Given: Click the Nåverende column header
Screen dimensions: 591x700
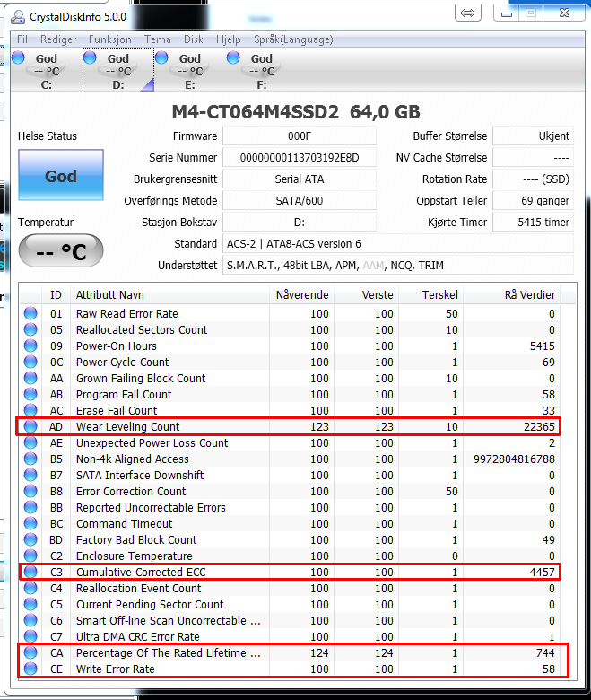Looking at the screenshot, I should tap(301, 294).
